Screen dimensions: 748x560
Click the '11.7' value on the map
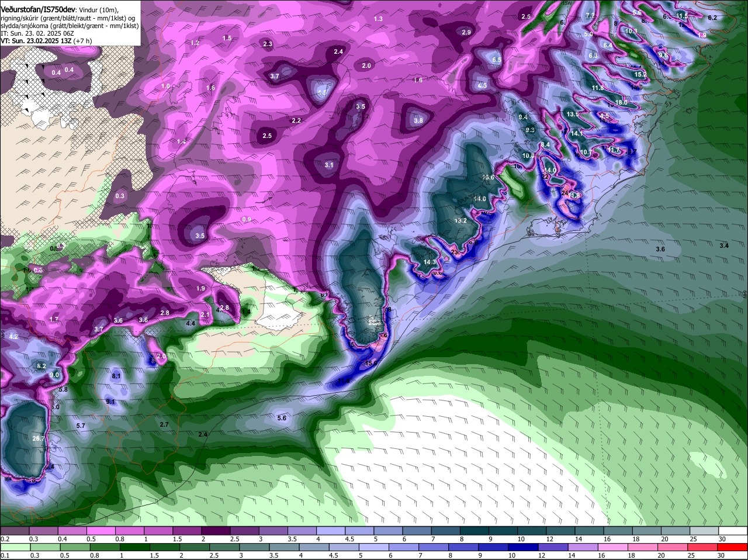click(614, 150)
